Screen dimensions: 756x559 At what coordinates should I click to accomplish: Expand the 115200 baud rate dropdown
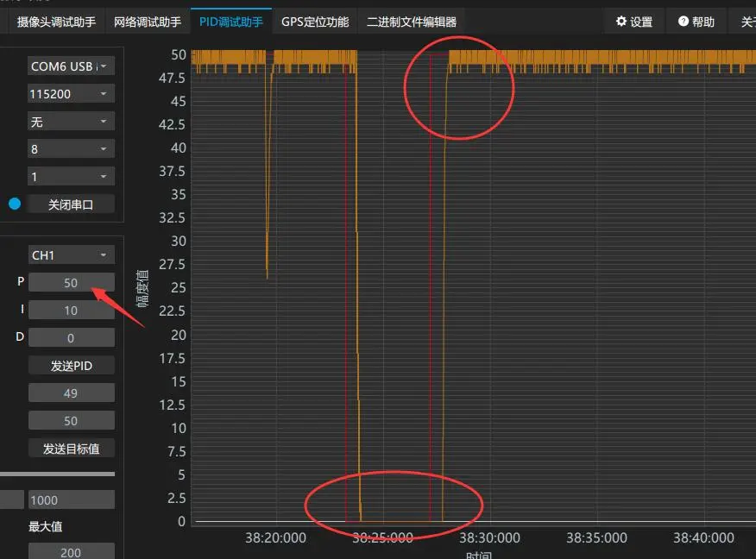[x=71, y=94]
